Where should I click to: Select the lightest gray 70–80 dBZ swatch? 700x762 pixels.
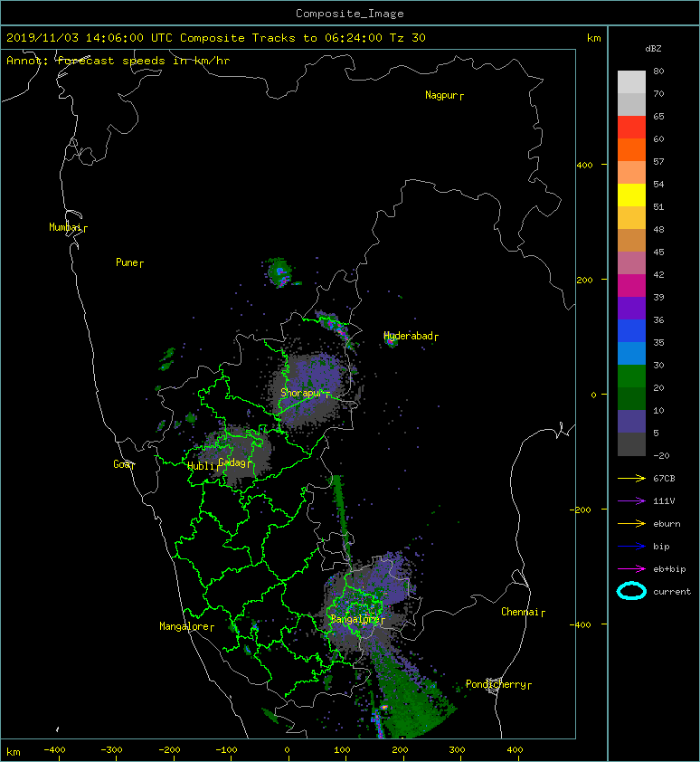tap(631, 82)
